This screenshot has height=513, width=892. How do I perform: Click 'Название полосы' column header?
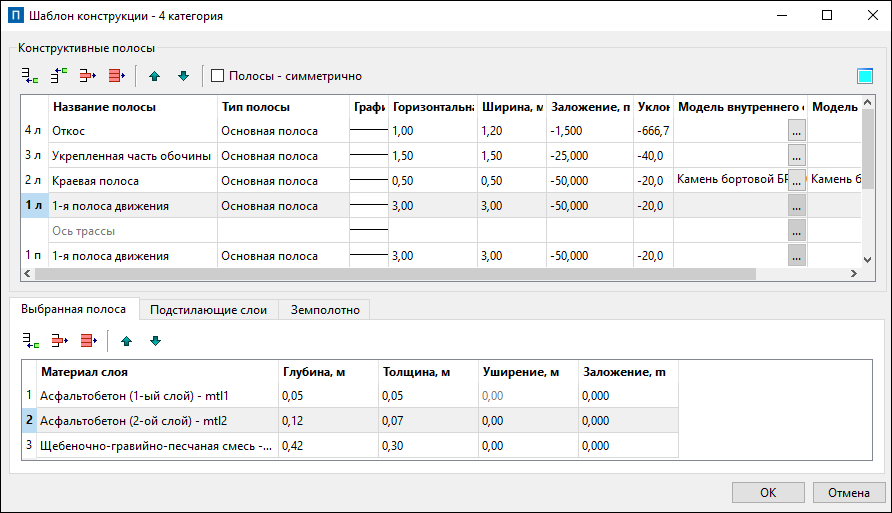tap(133, 107)
